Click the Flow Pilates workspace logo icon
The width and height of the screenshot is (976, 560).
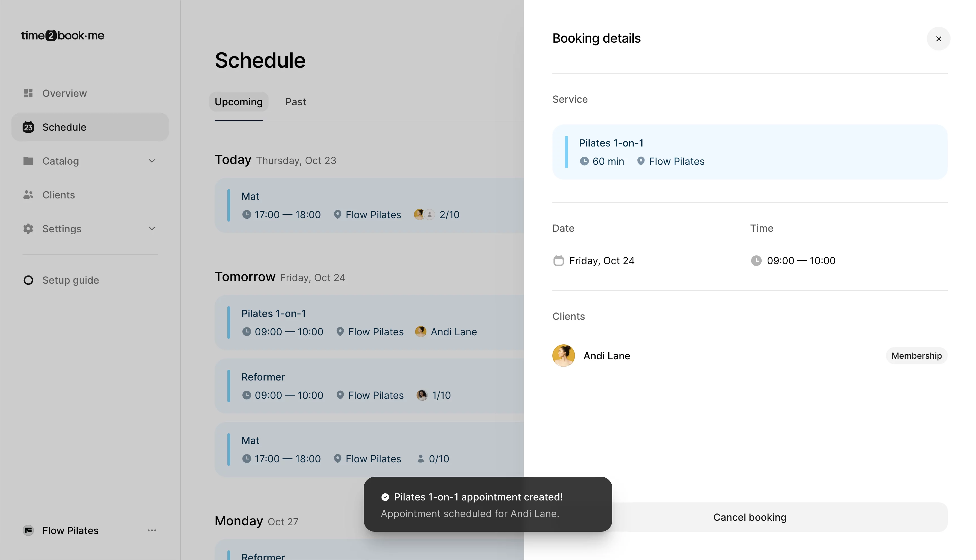[28, 530]
